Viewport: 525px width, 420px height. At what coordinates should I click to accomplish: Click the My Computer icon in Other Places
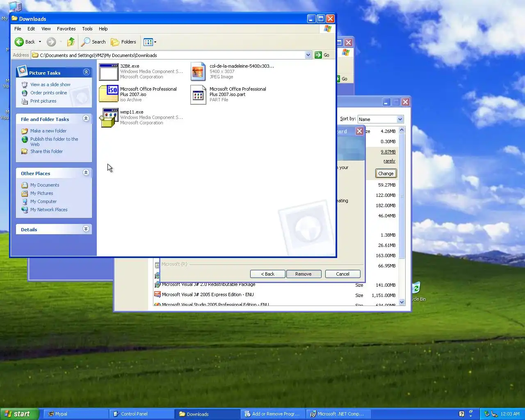click(x=25, y=202)
